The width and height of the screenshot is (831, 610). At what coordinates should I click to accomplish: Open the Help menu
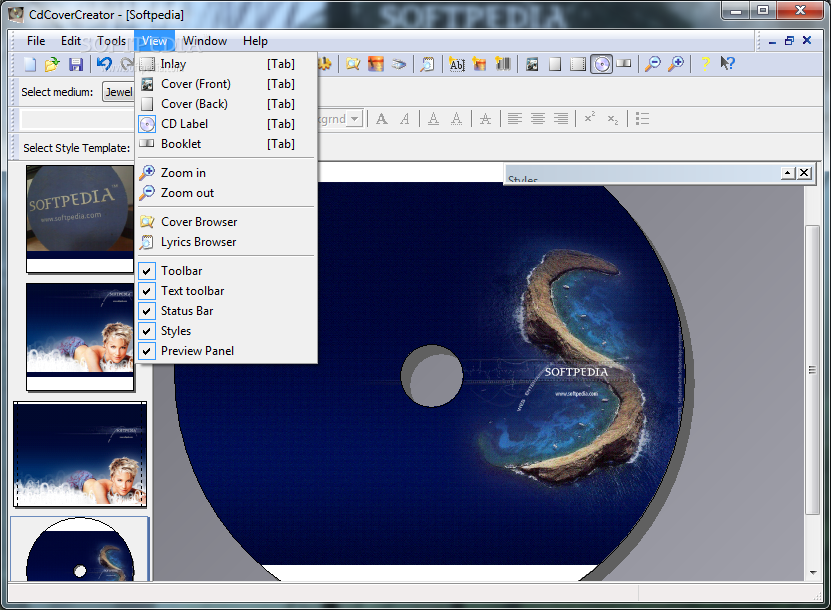[x=255, y=41]
